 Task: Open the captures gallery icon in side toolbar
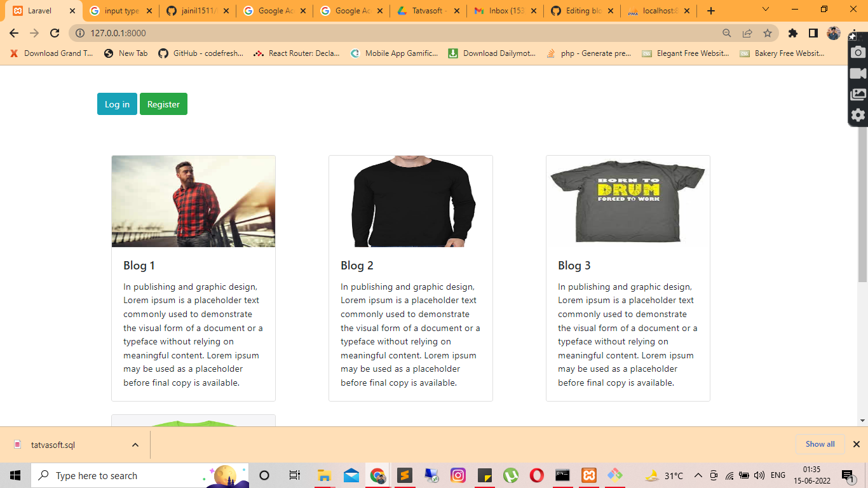point(858,93)
